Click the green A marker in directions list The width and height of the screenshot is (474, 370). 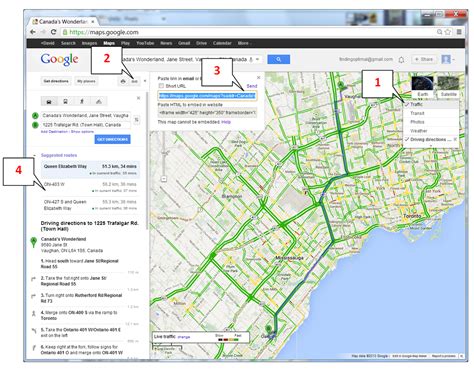(x=33, y=241)
